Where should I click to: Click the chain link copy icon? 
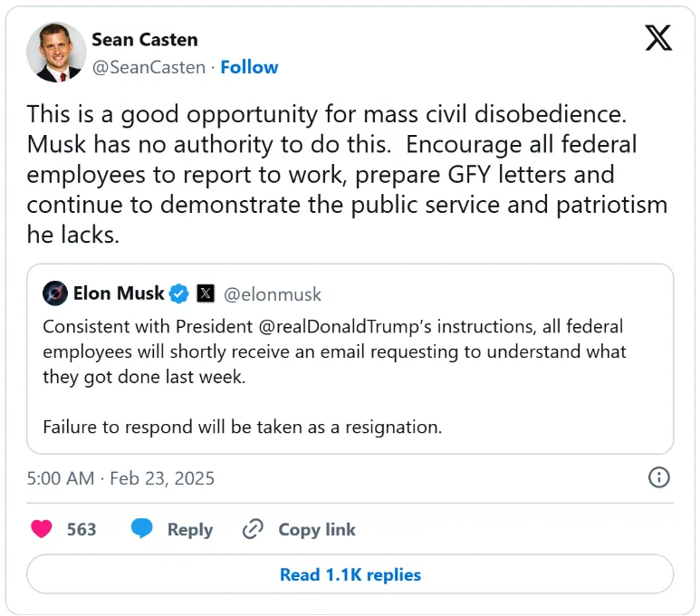253,529
